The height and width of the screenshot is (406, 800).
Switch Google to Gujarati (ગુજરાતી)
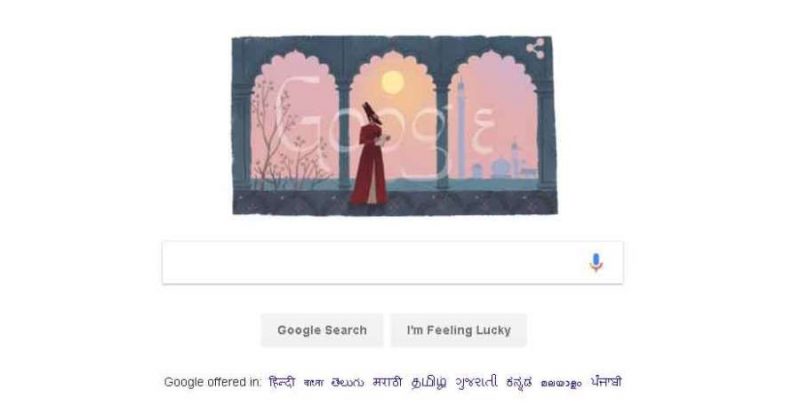click(x=477, y=382)
